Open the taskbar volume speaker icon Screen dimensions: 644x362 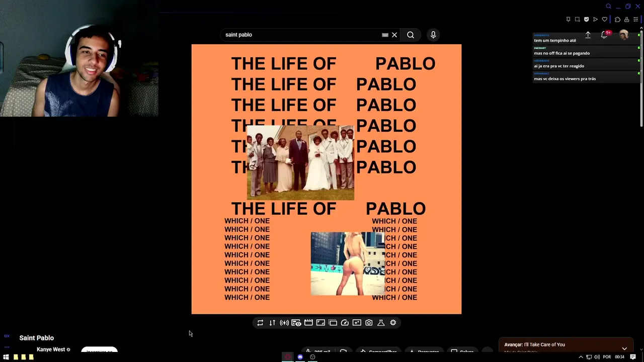click(x=597, y=357)
